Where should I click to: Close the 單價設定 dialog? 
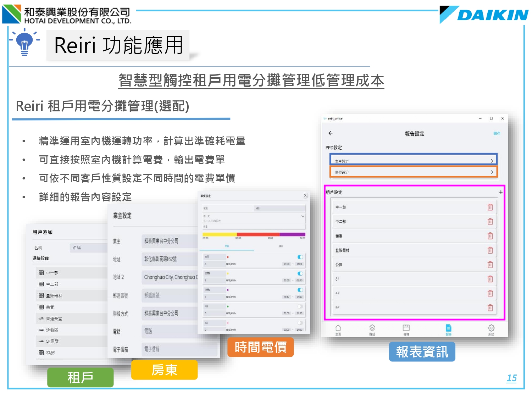pos(305,195)
